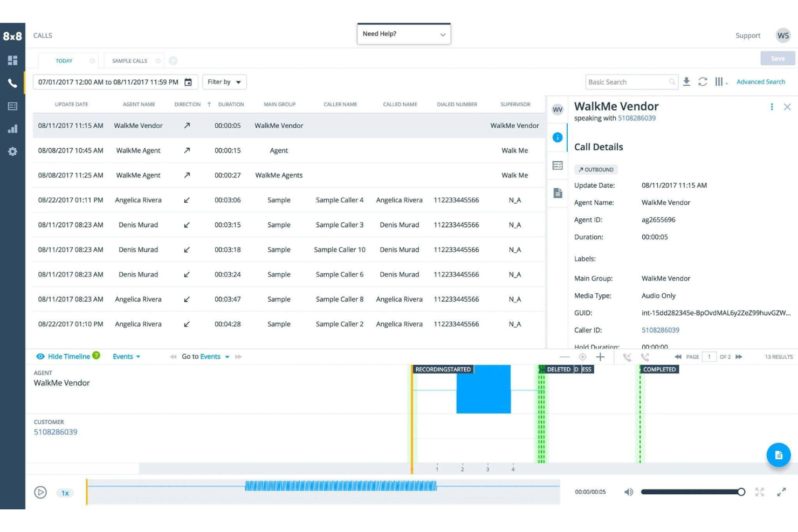Go to previous event with rewind arrows
798x532 pixels.
tap(173, 357)
